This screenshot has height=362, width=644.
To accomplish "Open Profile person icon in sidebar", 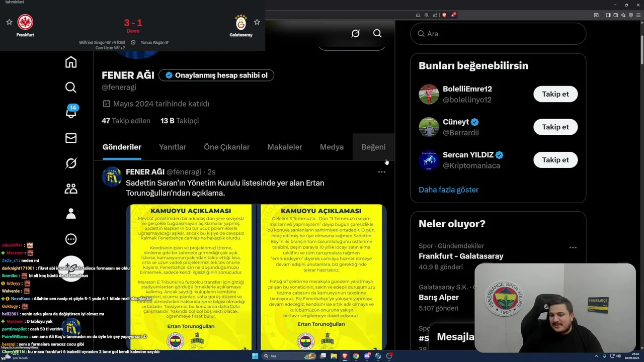I will (x=71, y=214).
